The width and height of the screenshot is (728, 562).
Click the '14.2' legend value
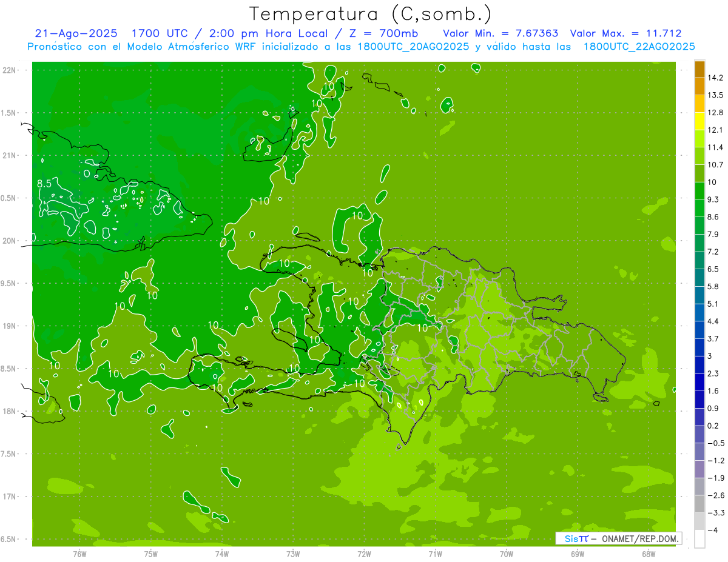(x=716, y=78)
